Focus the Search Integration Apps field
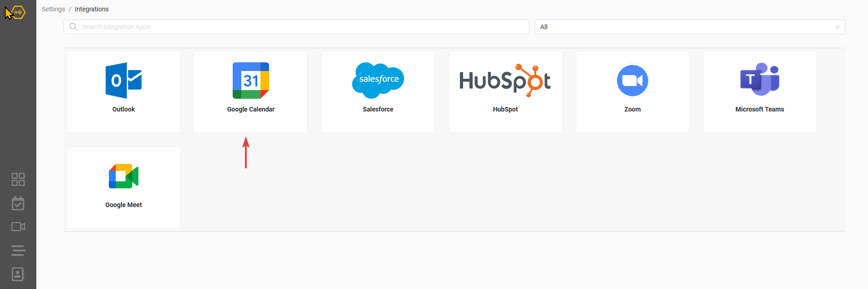The image size is (868, 289). coord(296,27)
